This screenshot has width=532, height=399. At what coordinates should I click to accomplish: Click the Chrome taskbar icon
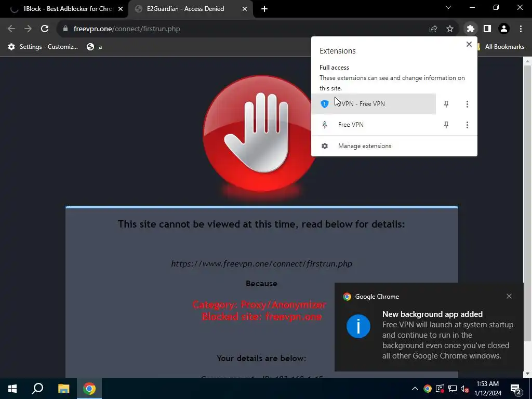(89, 389)
